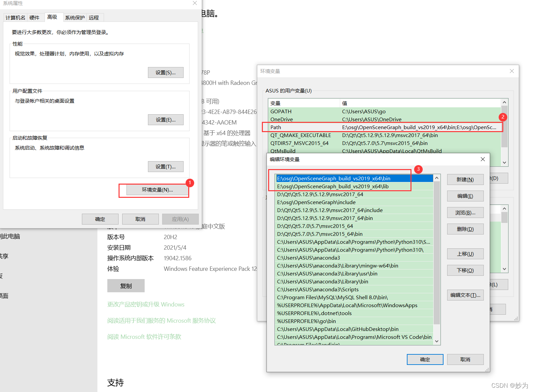533x392 pixels.
Task: Open 阅读 Microsoft 软件许可条款 link
Action: pyautogui.click(x=144, y=337)
